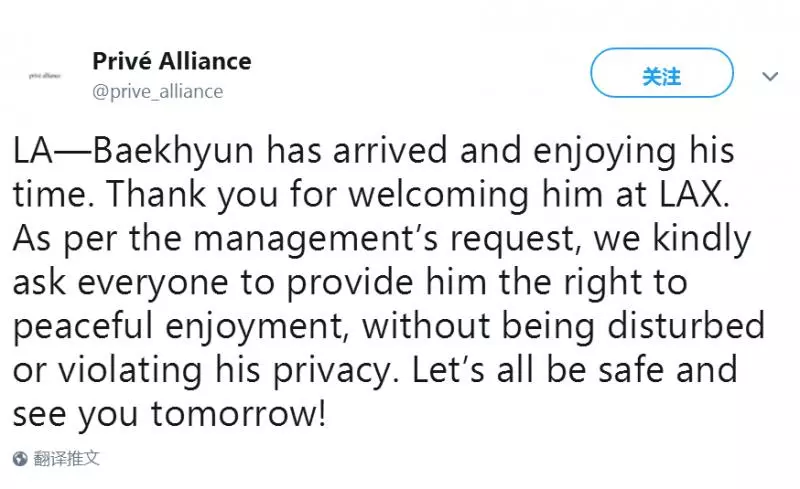Viewport: 800px width, 489px height.
Task: Click the word "Baekhyun" in the tweet
Action: click(x=173, y=151)
